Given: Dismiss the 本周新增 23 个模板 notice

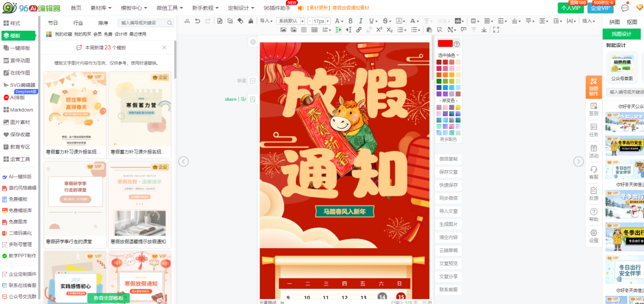Looking at the screenshot, I should pyautogui.click(x=165, y=47).
